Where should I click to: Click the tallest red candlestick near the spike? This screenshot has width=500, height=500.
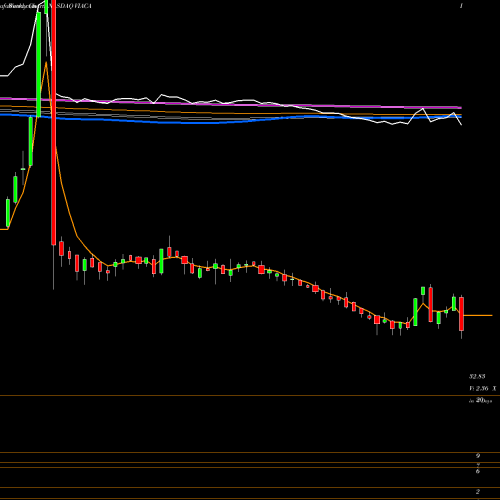pyautogui.click(x=54, y=123)
